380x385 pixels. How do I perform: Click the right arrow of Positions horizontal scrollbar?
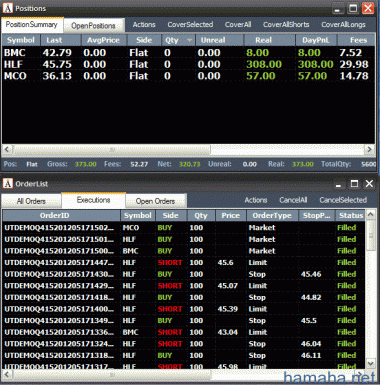pos(369,149)
